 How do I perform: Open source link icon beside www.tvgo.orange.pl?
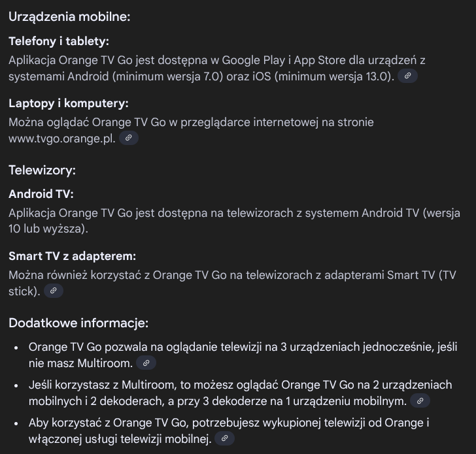point(129,138)
